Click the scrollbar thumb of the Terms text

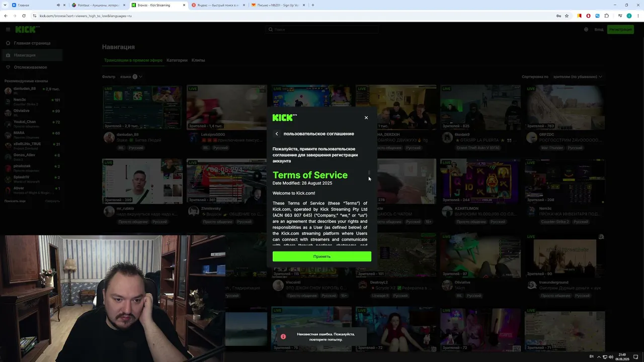[369, 172]
